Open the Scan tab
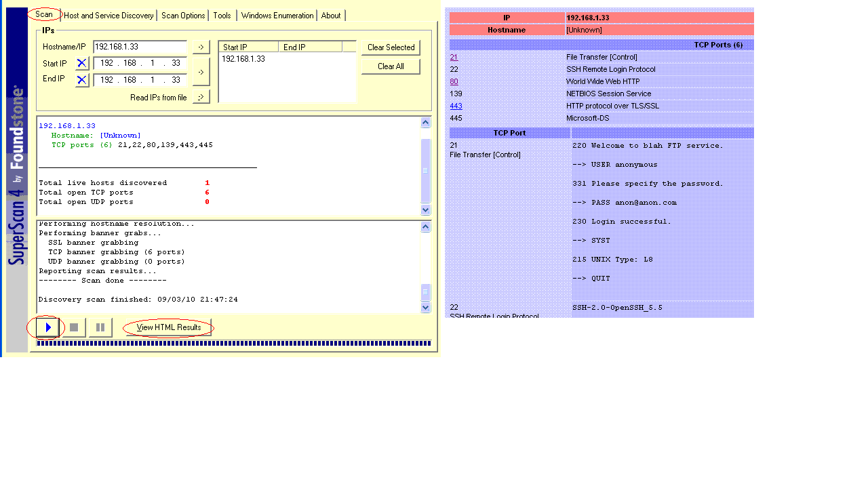This screenshot has width=868, height=488. pyautogui.click(x=44, y=14)
